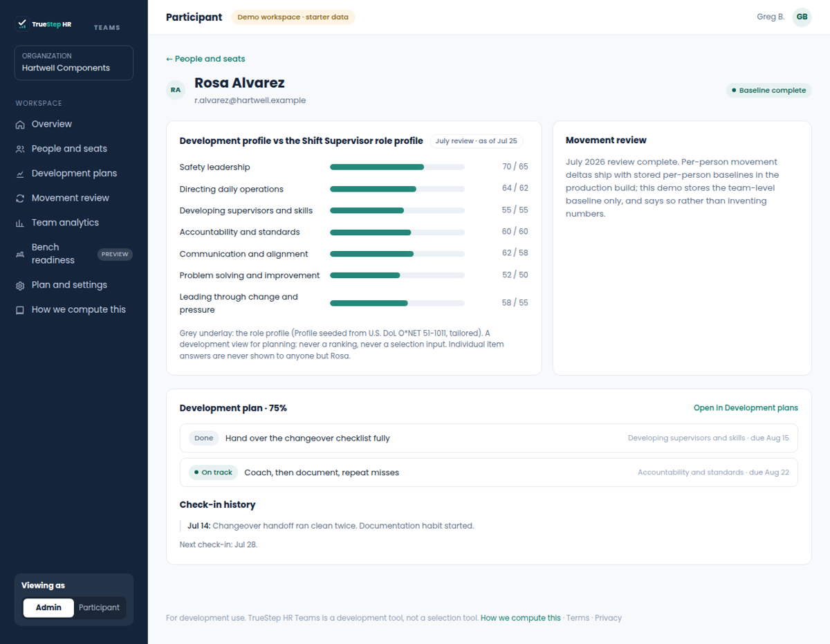
Task: Click the 62 / 58 score value
Action: 515,253
